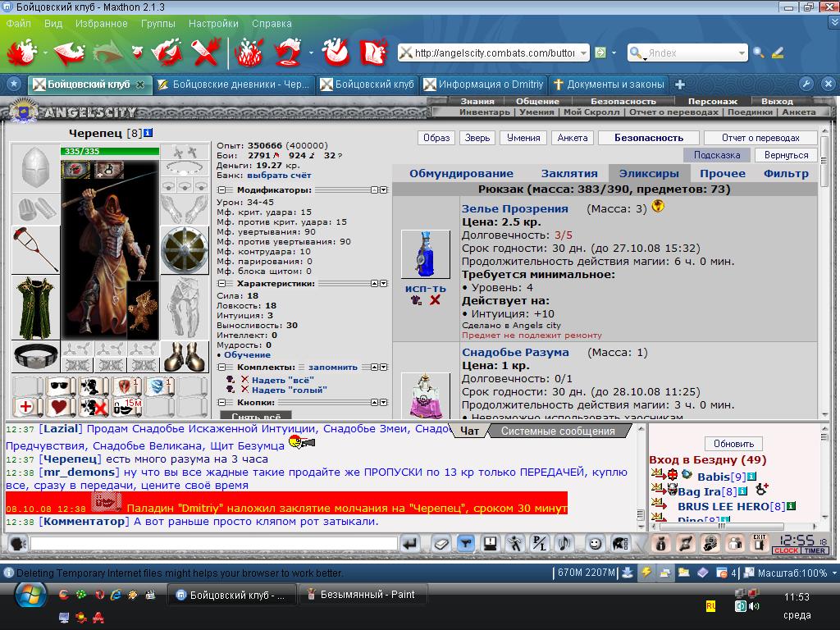This screenshot has height=630, width=840.
Task: Click the browser Stop (X) toolbar icon
Action: click(206, 52)
